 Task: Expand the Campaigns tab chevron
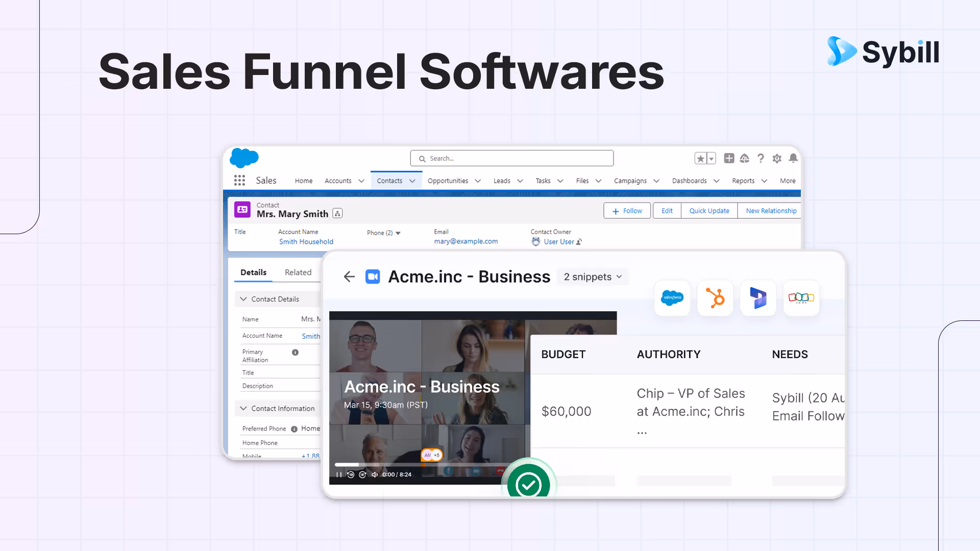[656, 181]
